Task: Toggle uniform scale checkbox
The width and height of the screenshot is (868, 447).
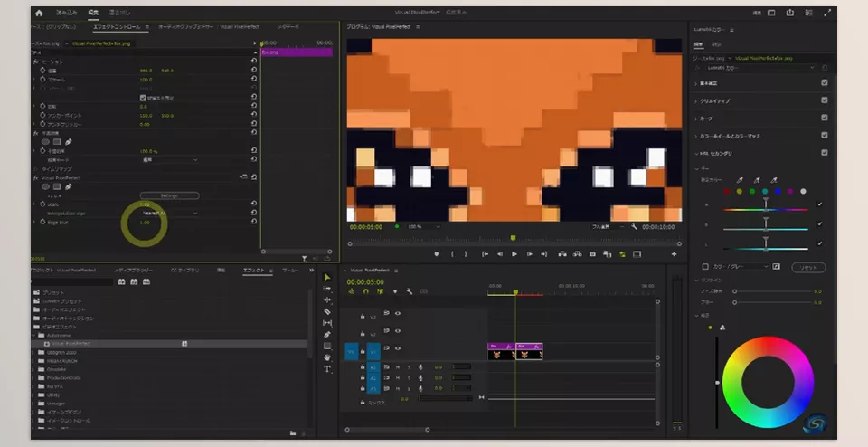Action: point(143,98)
